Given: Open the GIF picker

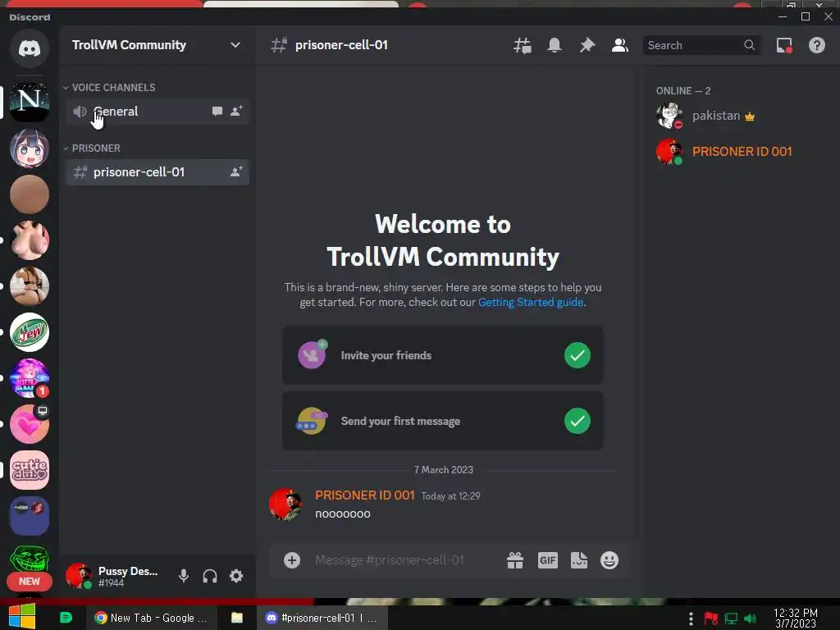Looking at the screenshot, I should tap(547, 560).
